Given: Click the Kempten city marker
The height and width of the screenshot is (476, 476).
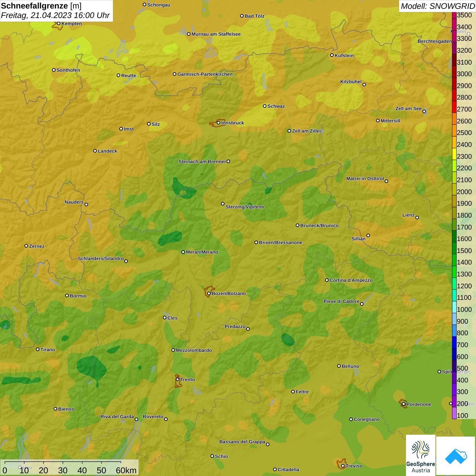Looking at the screenshot, I should 58,23.
